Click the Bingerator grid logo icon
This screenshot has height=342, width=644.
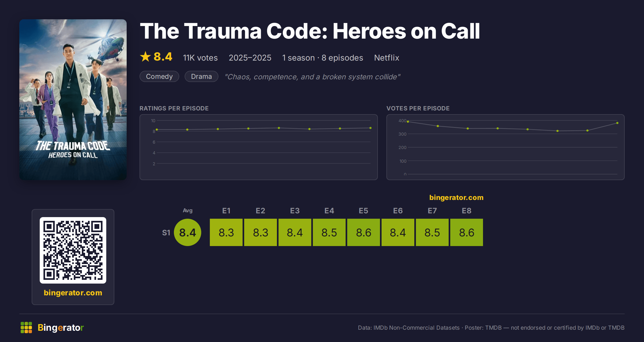(26, 328)
